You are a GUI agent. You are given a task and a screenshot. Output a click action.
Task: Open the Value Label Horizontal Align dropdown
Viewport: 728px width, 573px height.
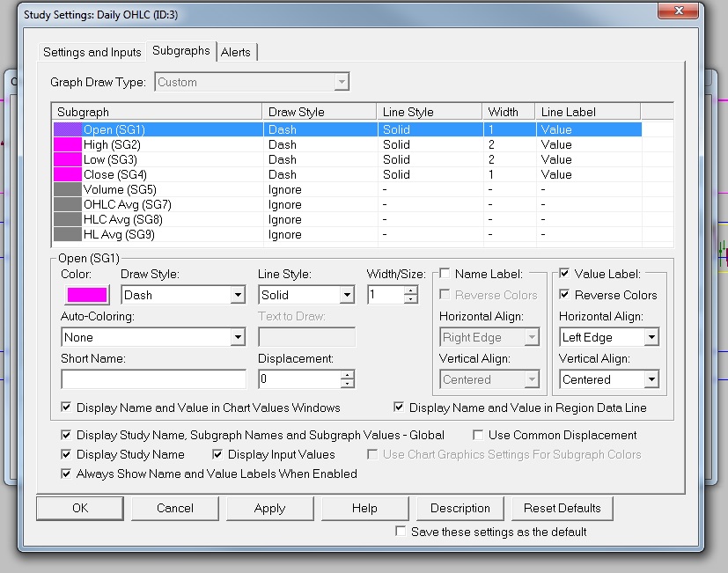point(651,337)
